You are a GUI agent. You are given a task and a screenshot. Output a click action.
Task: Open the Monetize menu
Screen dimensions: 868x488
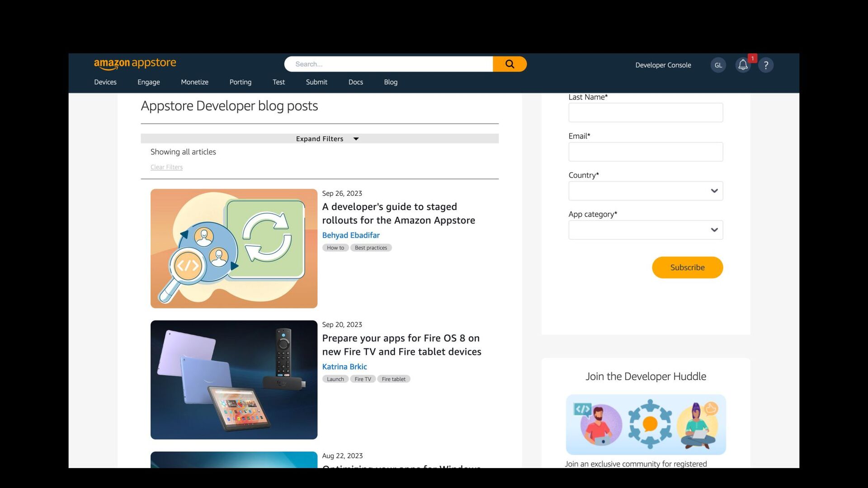click(x=194, y=82)
